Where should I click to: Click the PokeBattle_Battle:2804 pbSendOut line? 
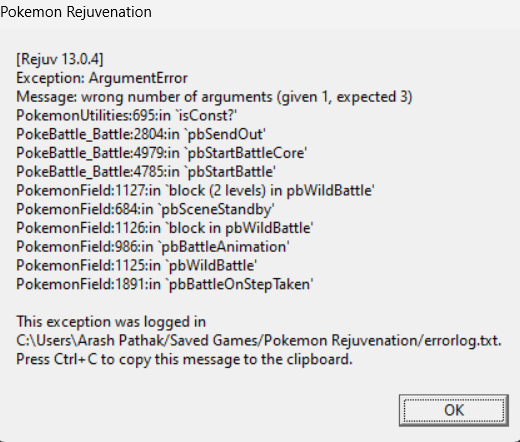click(141, 134)
